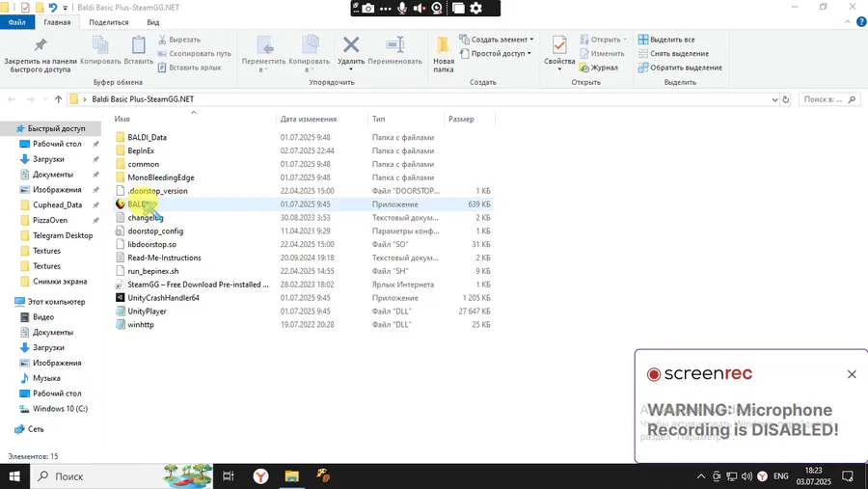Open Создать элемент dropdown
The width and height of the screenshot is (868, 489).
(497, 40)
